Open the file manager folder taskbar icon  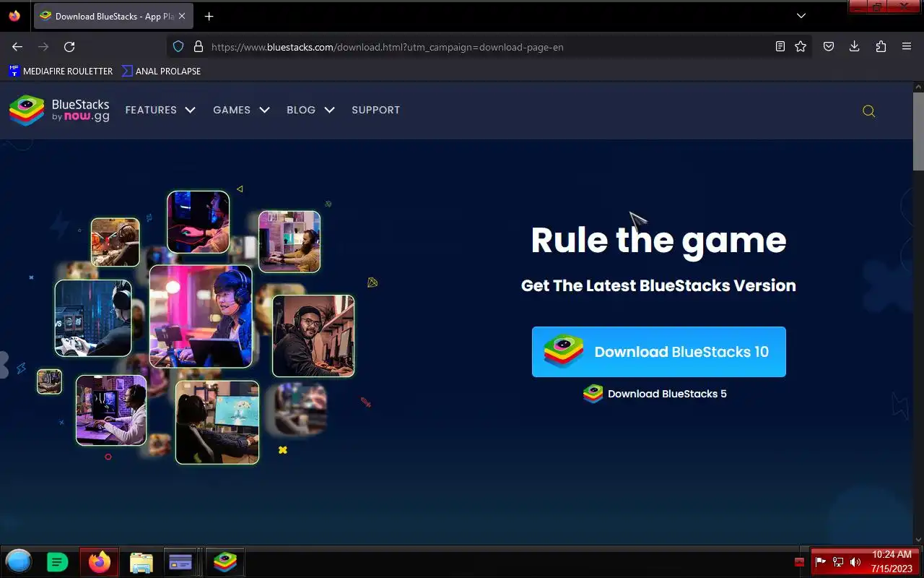[141, 561]
